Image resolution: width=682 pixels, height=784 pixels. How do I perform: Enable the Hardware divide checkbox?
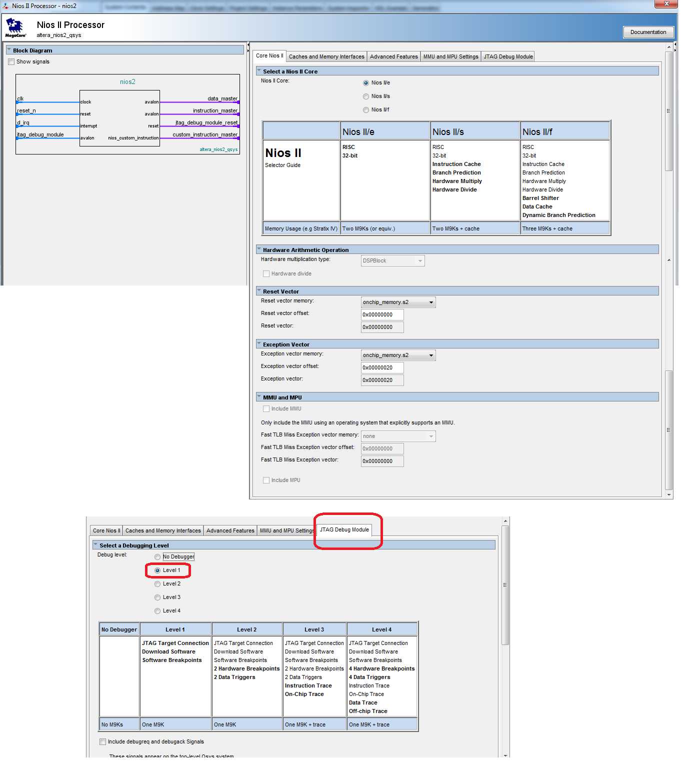(266, 274)
